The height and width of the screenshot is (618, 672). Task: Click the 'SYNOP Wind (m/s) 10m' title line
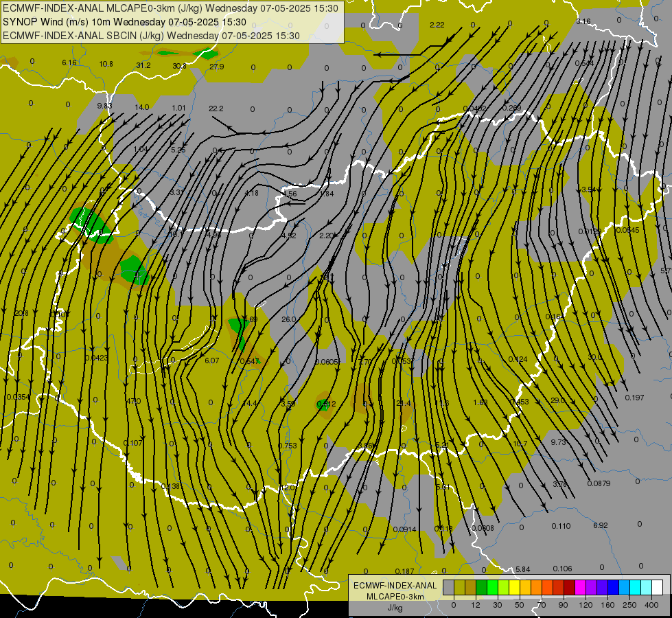pyautogui.click(x=124, y=22)
